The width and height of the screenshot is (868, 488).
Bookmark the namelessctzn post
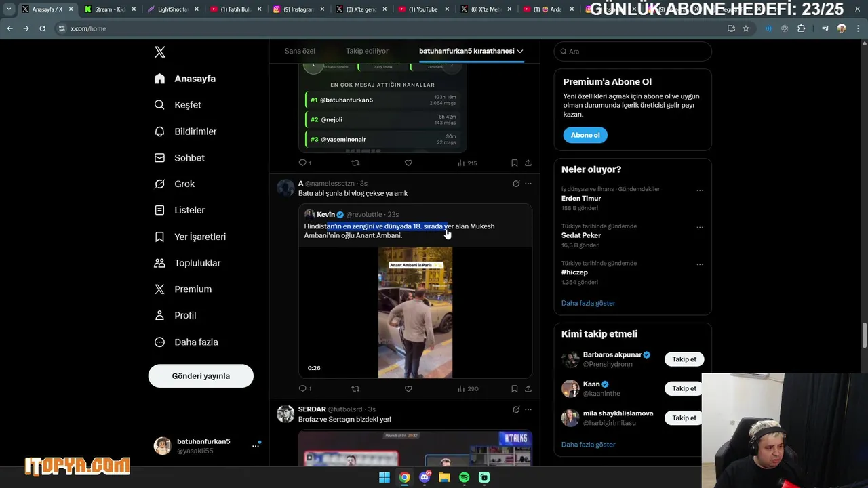(x=515, y=389)
